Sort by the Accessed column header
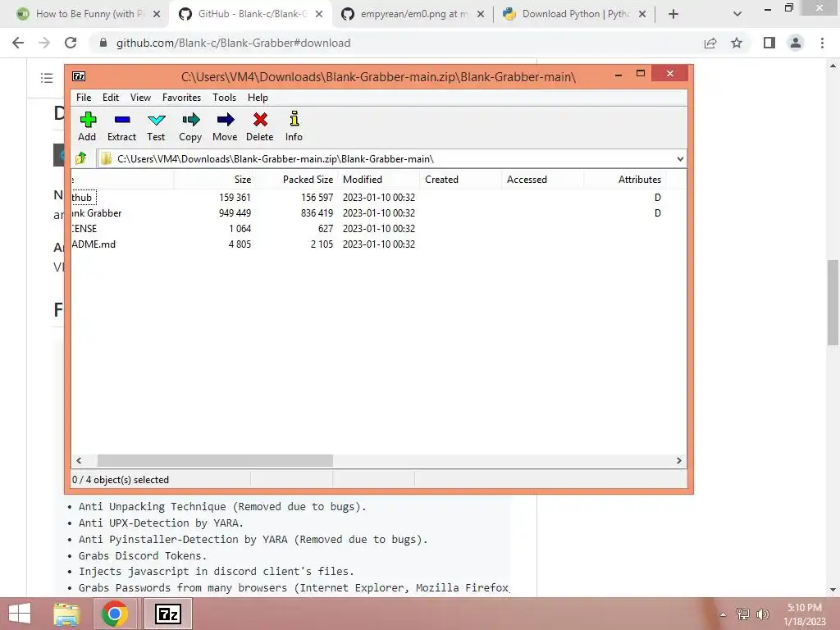This screenshot has height=630, width=840. click(x=543, y=180)
